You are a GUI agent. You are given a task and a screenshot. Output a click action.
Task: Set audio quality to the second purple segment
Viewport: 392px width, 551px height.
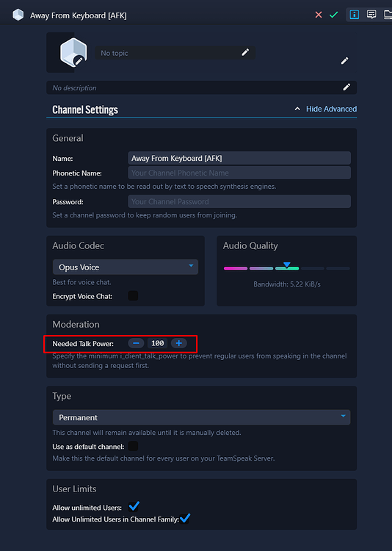click(261, 268)
